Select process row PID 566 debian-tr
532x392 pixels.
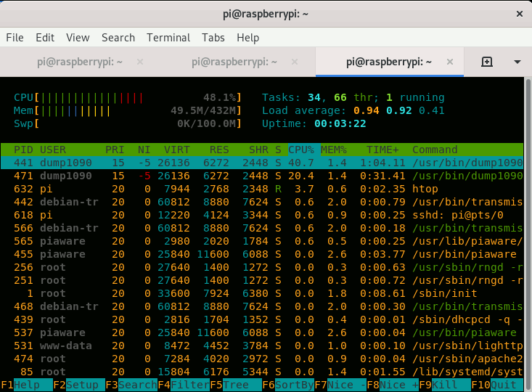click(262, 228)
